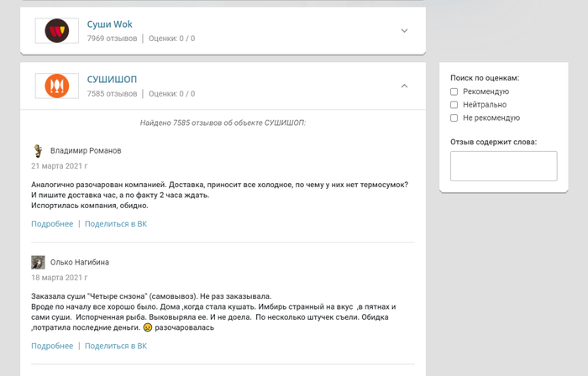Click Оценки: 0 / 0 under Суши Wok

tap(171, 39)
